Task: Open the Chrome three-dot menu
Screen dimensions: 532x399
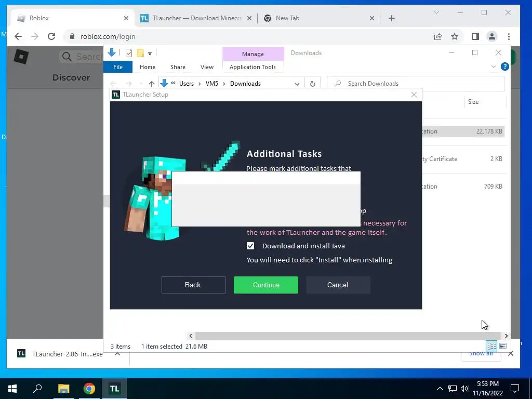Action: pos(509,36)
